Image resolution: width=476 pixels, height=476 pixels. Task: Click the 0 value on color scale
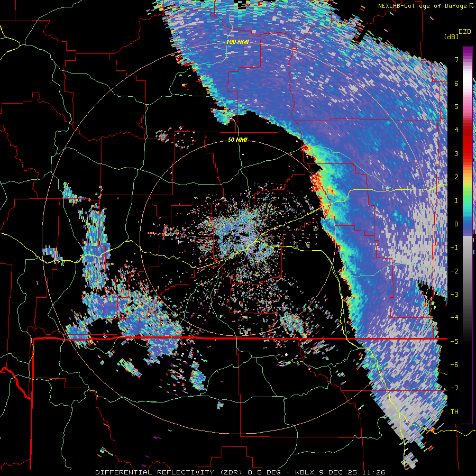click(456, 224)
